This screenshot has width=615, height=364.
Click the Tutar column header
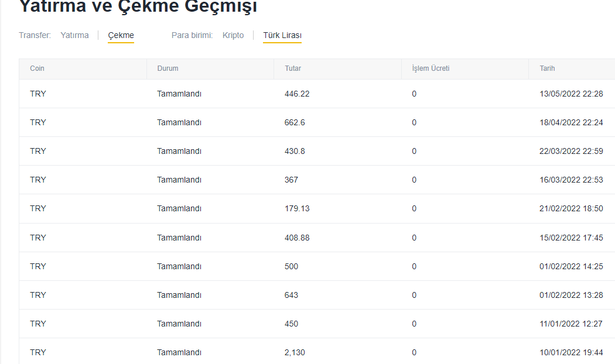pos(293,68)
